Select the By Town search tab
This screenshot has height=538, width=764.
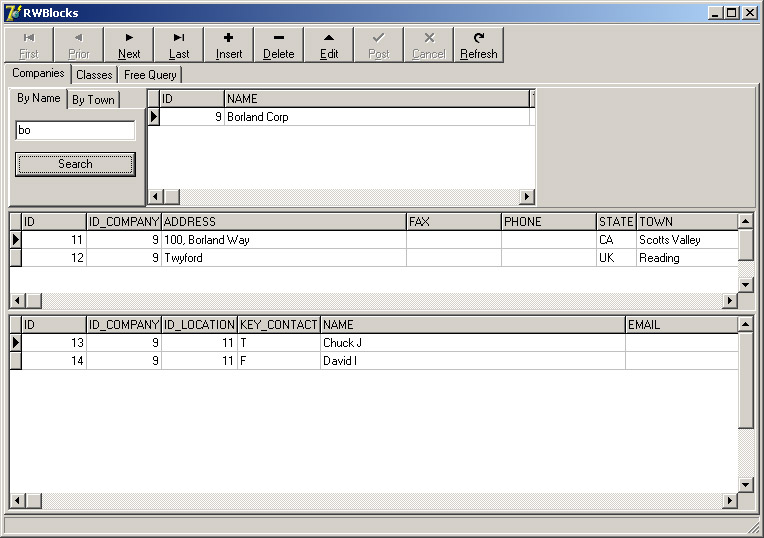(x=93, y=100)
